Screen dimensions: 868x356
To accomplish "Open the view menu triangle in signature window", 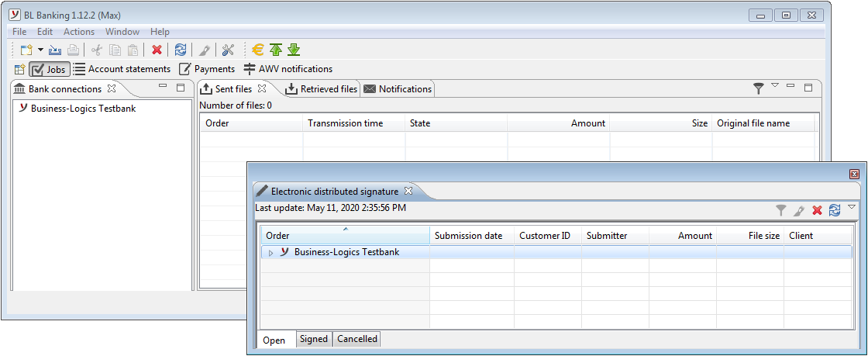I will click(x=852, y=207).
